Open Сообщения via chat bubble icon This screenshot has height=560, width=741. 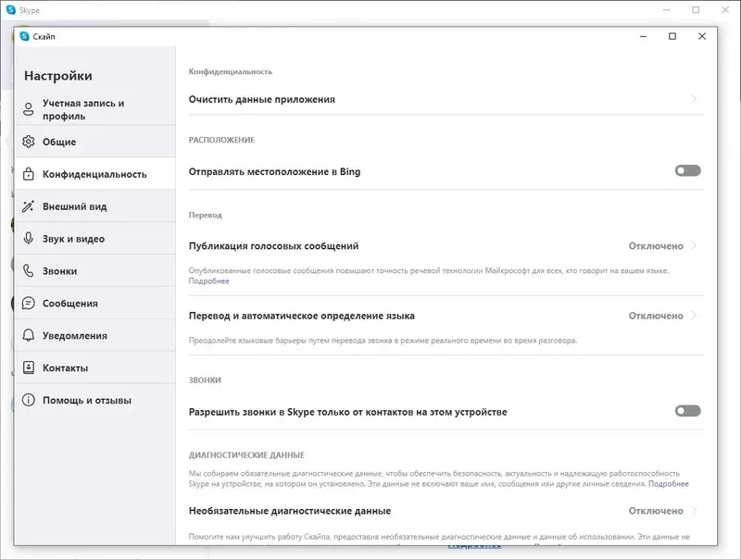[x=29, y=303]
